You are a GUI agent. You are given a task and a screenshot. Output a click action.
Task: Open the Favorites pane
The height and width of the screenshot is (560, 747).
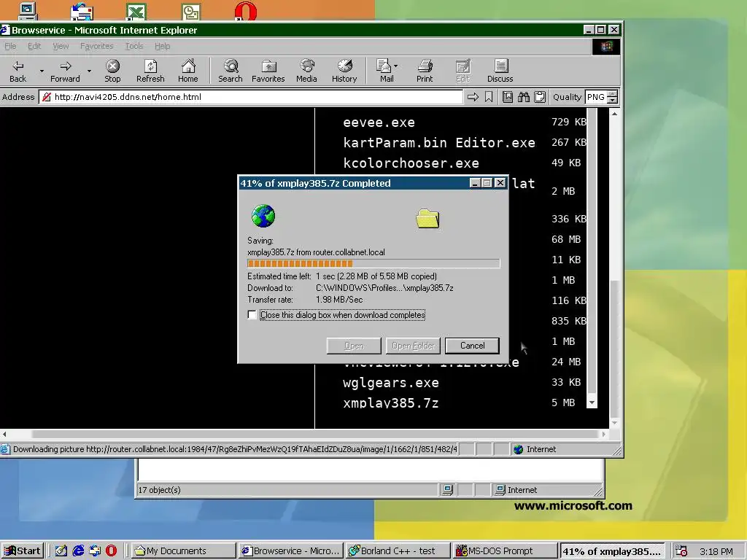point(268,71)
